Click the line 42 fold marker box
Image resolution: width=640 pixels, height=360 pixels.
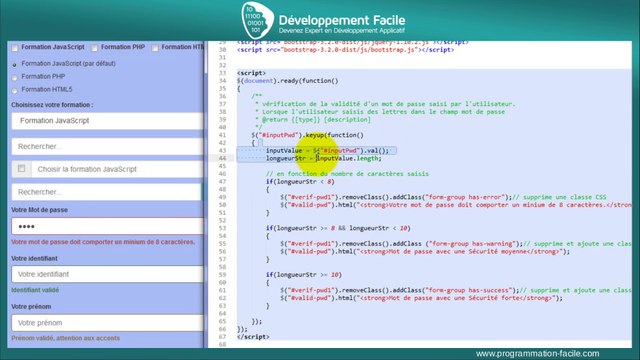[x=260, y=143]
